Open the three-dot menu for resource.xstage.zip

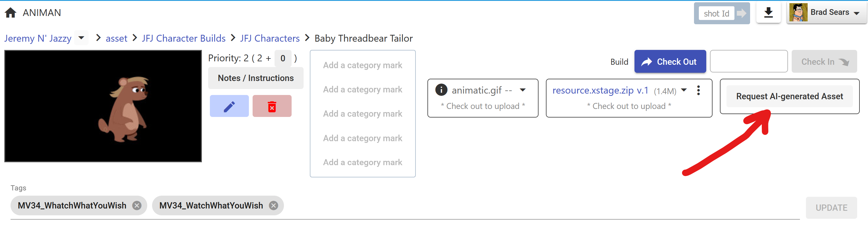[698, 90]
